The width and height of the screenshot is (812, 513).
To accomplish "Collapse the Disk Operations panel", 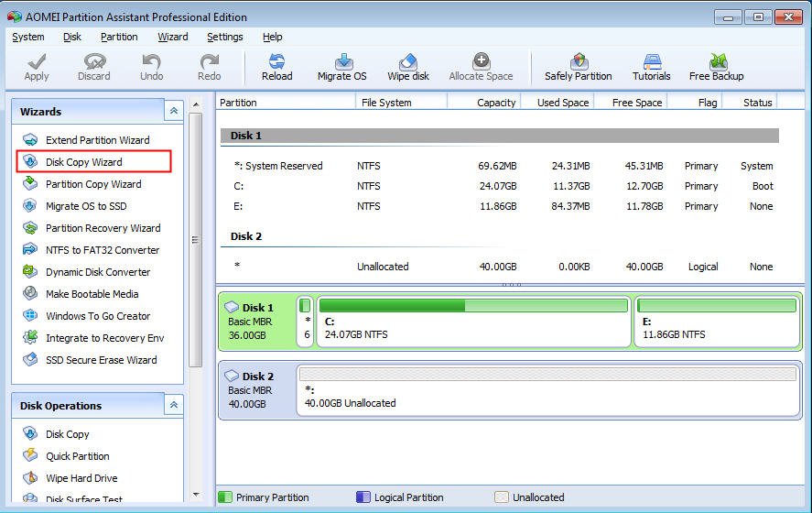I will coord(174,405).
